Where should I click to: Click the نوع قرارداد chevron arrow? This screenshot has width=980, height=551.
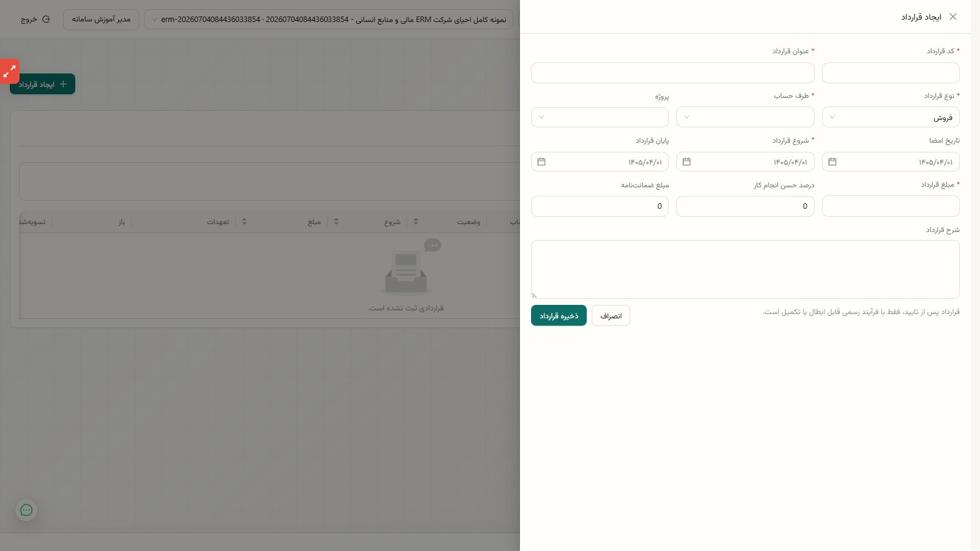832,117
